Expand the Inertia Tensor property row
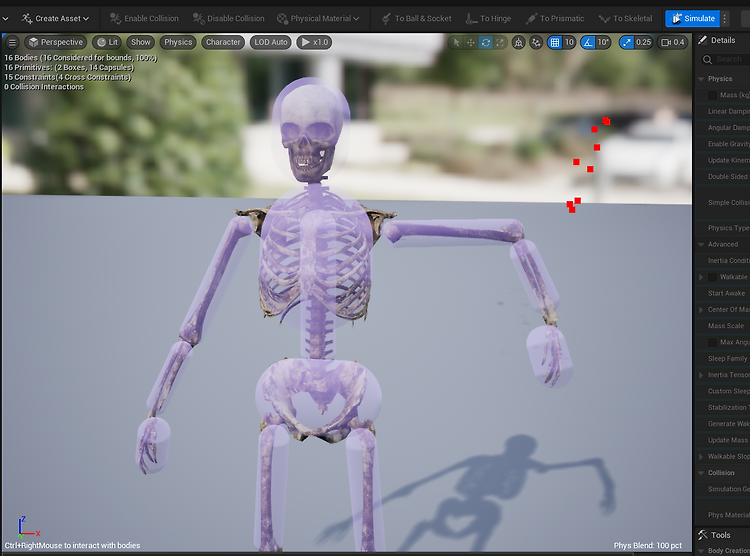 701,375
